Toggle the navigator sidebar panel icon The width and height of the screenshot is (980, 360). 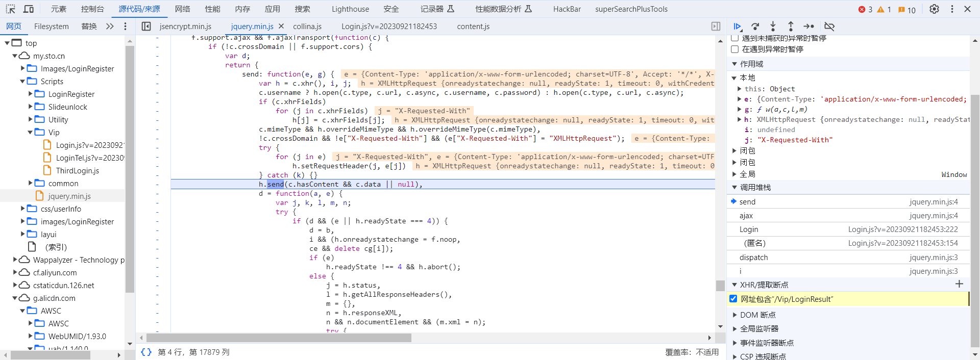point(146,26)
